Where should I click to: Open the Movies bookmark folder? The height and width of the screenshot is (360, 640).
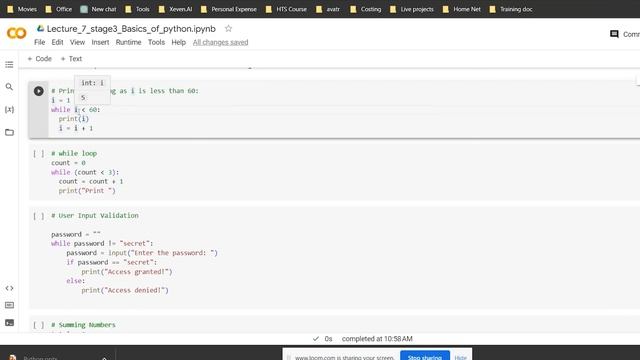22,9
